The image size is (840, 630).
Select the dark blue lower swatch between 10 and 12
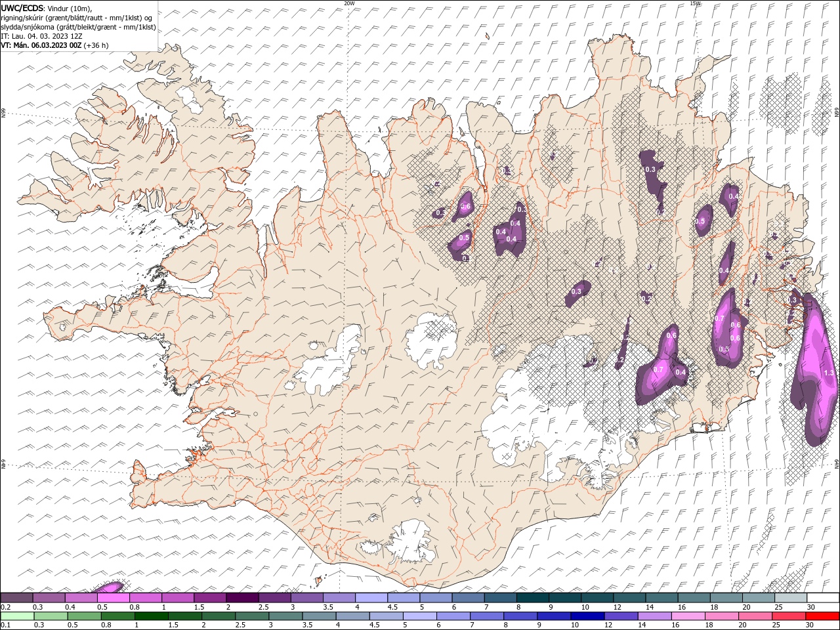587,616
